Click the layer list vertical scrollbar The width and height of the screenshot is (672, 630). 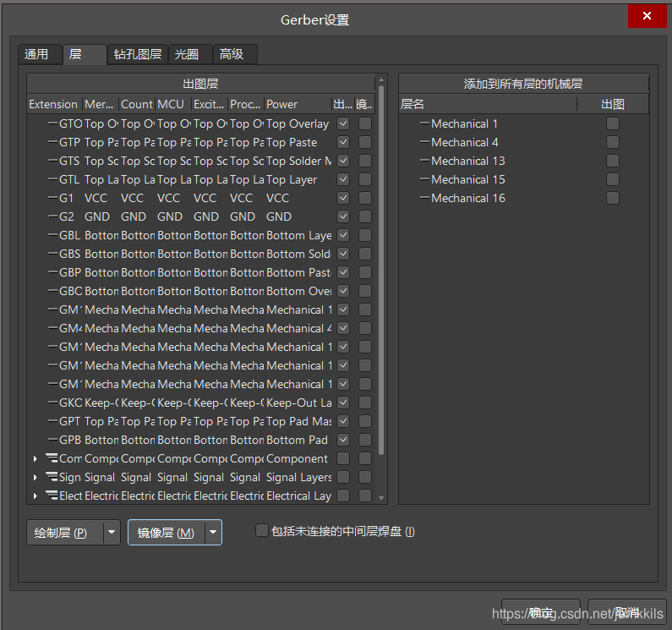381,271
